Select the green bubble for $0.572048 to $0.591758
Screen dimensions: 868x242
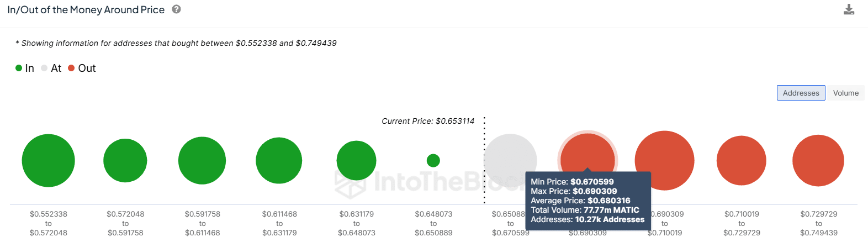coord(125,160)
